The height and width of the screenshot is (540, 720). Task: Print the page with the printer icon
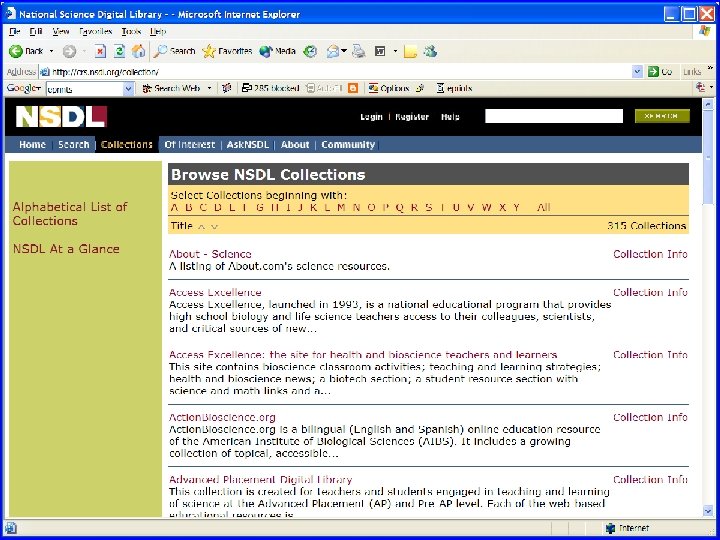tap(359, 51)
